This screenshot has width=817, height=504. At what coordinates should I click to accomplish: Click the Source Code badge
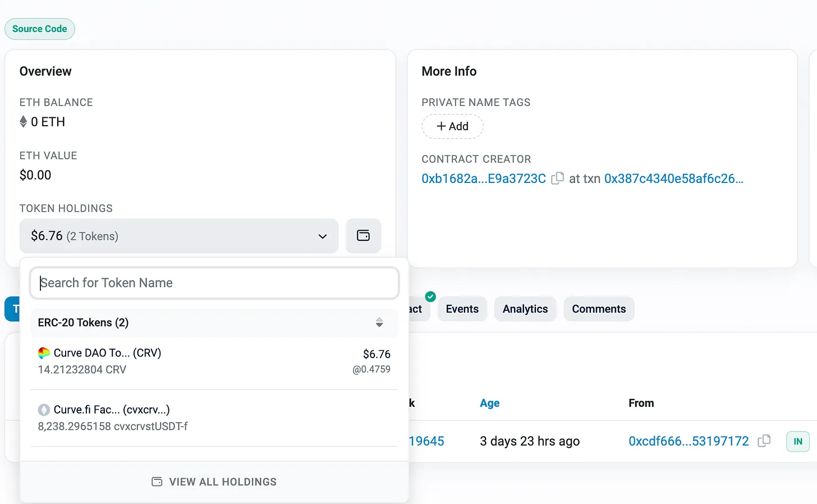40,29
